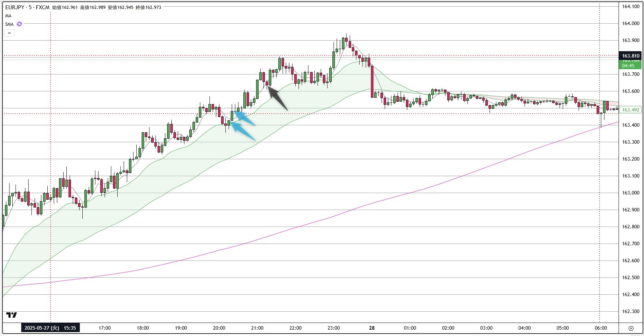This screenshot has height=336, width=644.
Task: Click the 04:00 time axis label
Action: [524, 328]
